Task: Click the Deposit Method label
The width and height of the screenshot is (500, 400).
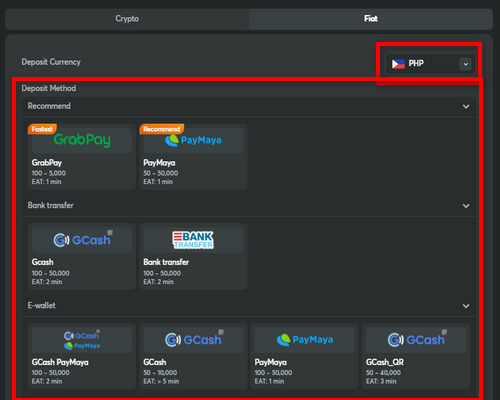Action: point(49,88)
